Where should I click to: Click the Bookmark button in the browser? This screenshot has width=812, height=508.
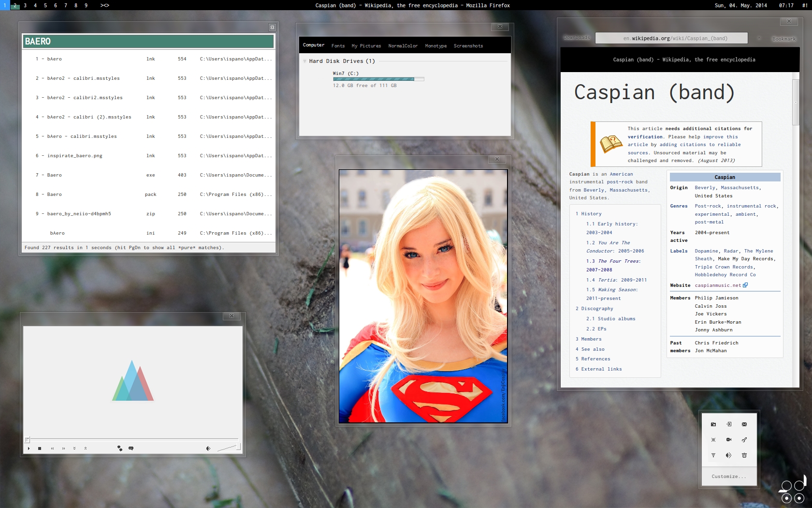pyautogui.click(x=784, y=39)
